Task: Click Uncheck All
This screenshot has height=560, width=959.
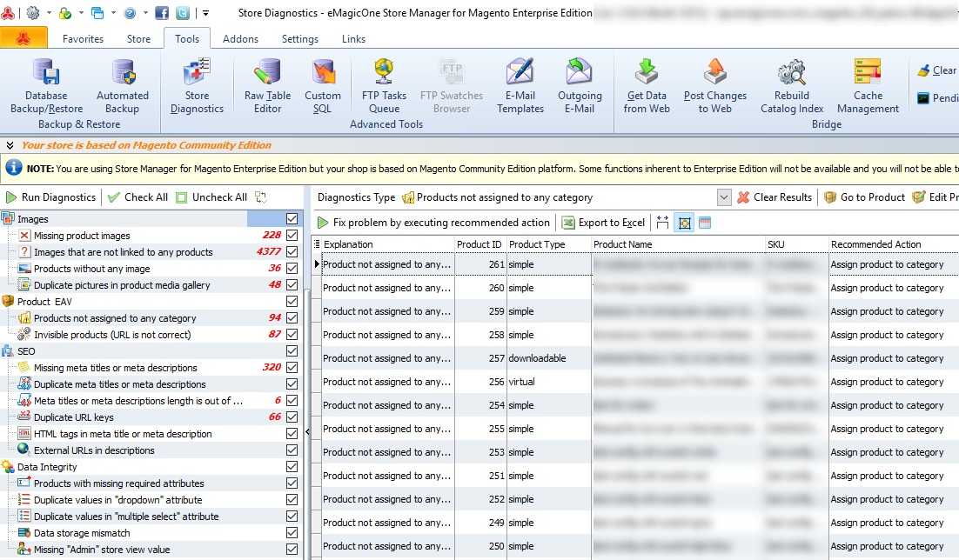Action: tap(211, 197)
